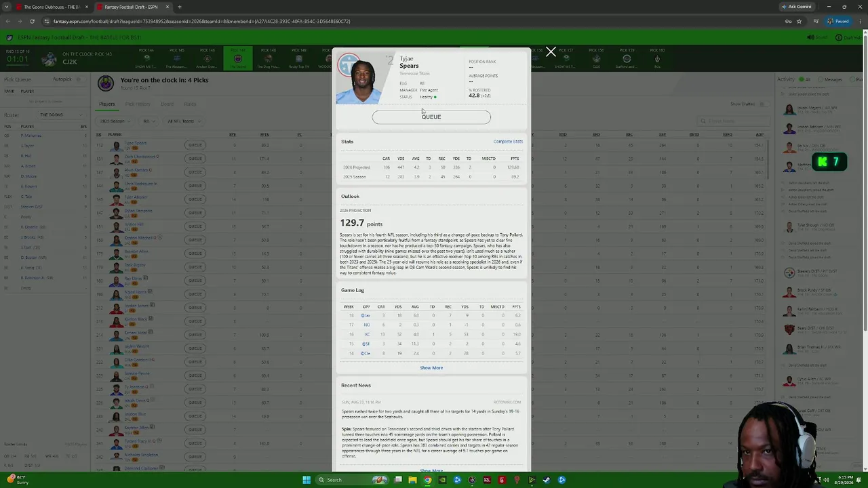Open a new browser tab
This screenshot has height=488, width=868.
tap(179, 7)
